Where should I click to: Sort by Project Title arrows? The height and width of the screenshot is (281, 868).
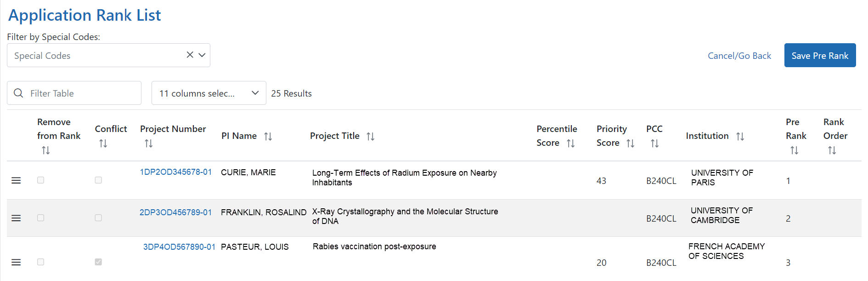(371, 137)
